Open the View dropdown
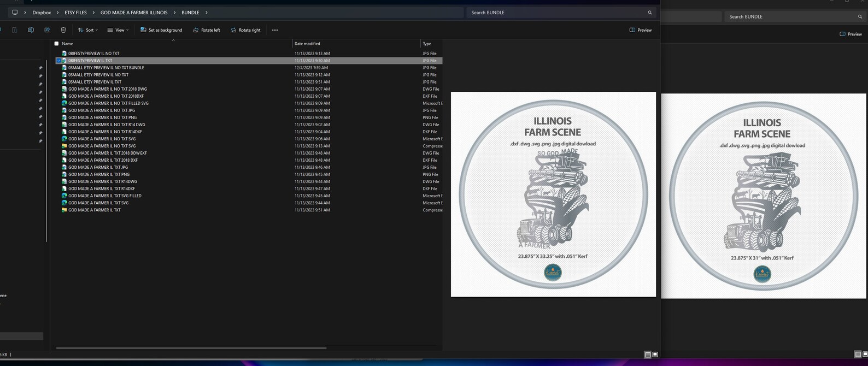The image size is (868, 366). (x=118, y=30)
